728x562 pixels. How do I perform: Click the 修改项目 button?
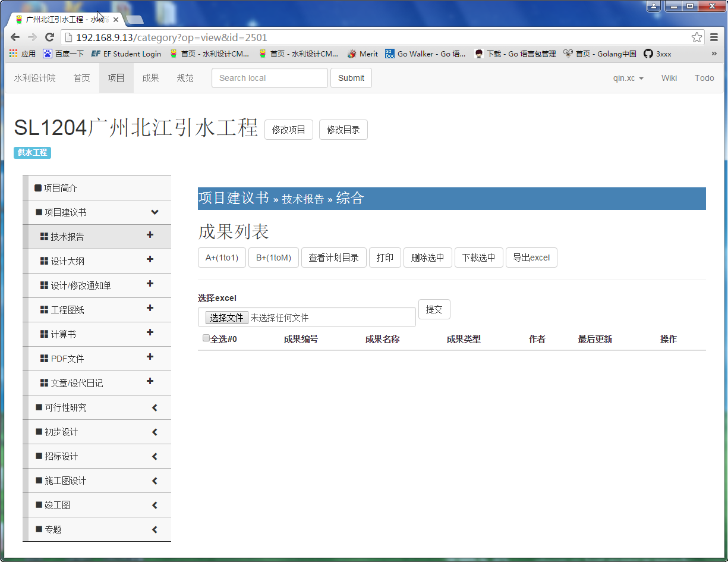(289, 130)
